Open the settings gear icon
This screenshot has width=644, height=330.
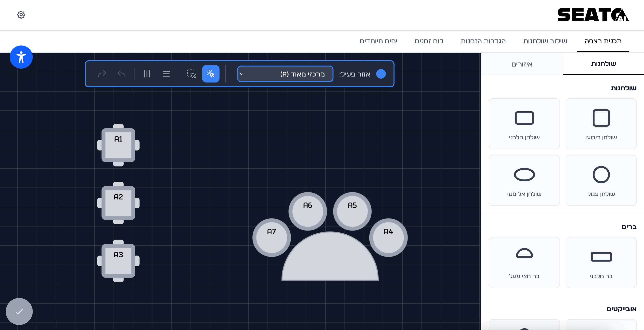coord(21,15)
